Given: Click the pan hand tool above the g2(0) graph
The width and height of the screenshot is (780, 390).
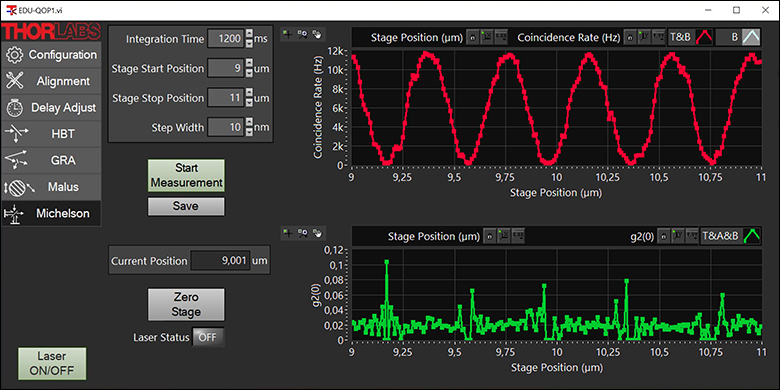Looking at the screenshot, I should point(317,233).
